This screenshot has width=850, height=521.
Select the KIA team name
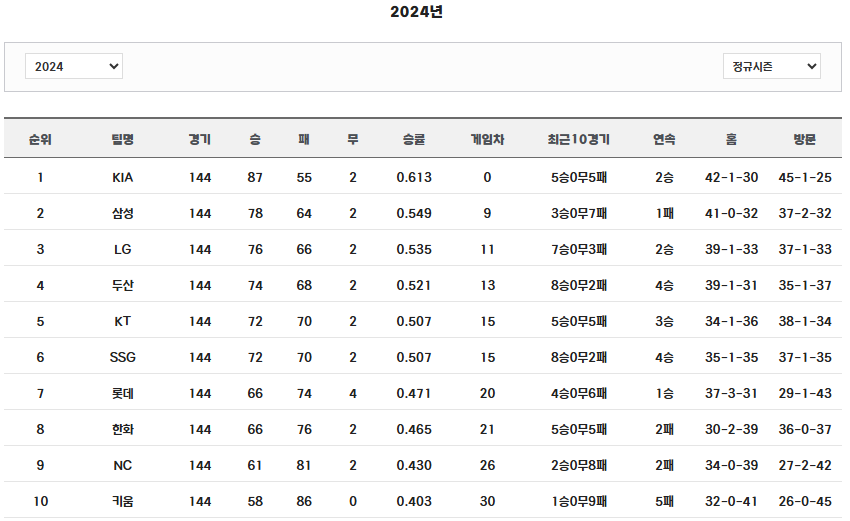pos(123,177)
